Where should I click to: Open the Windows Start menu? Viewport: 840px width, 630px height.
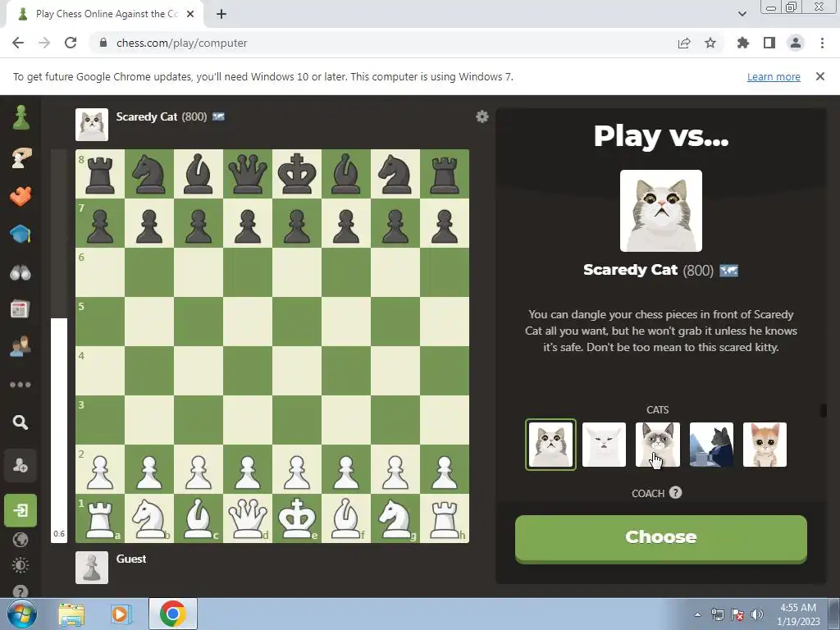[21, 614]
